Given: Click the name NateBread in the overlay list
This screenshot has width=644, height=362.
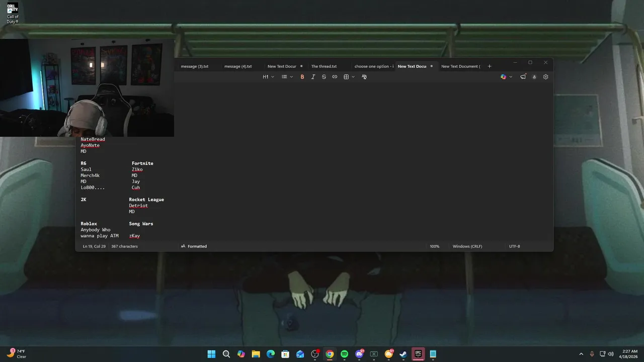Looking at the screenshot, I should (93, 139).
